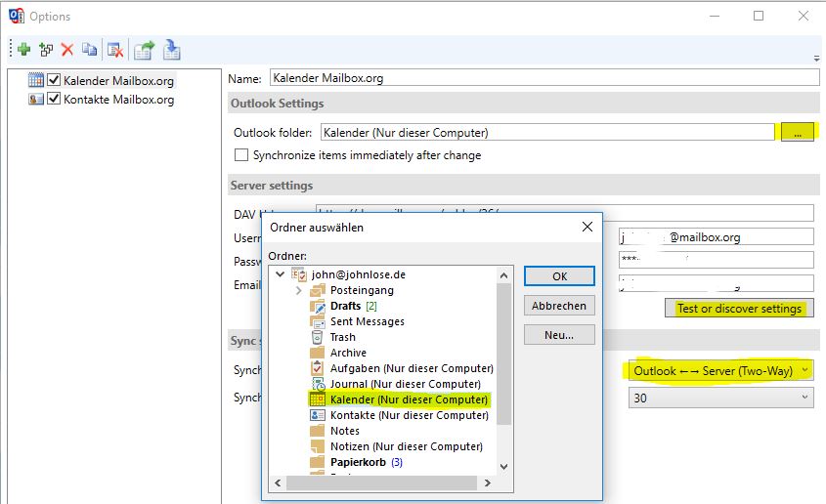826x504 pixels.
Task: Select the Notes folder
Action: [344, 431]
